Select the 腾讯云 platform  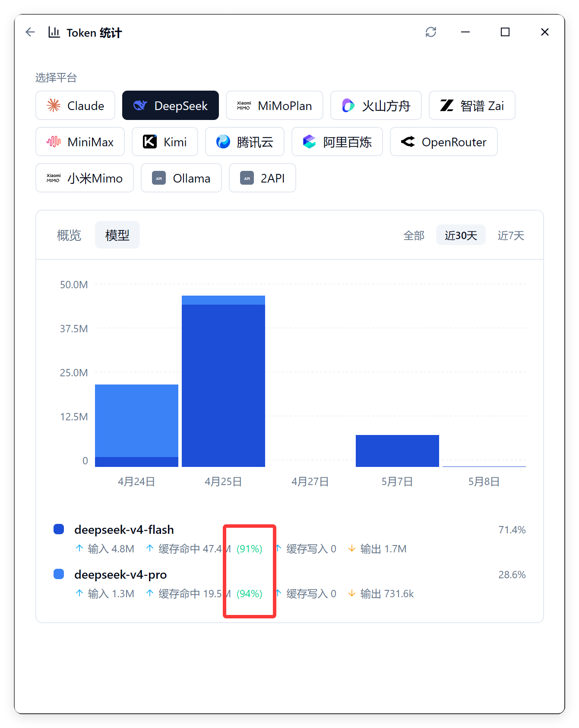point(245,142)
